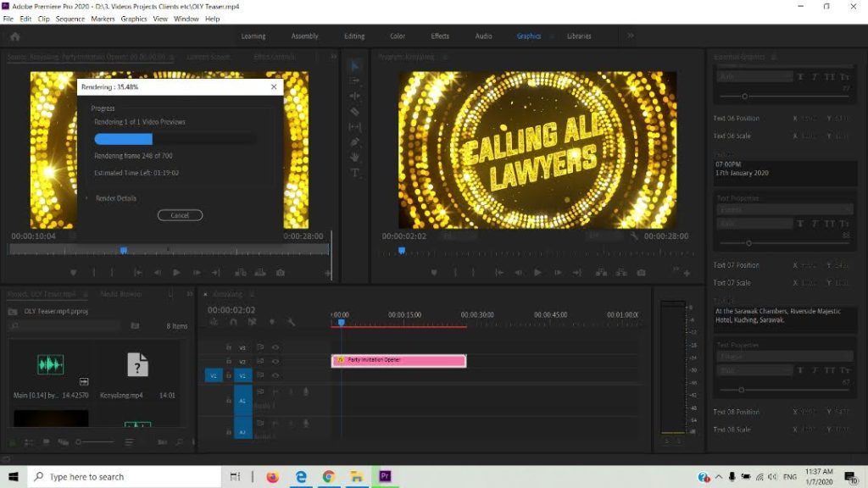Screen dimensions: 868x488
Task: Open the Sequence menu
Action: [x=70, y=19]
